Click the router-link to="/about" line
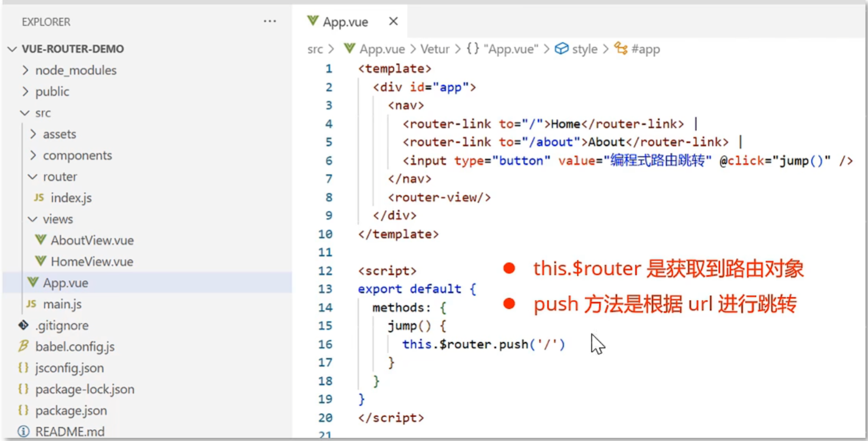 pyautogui.click(x=573, y=142)
